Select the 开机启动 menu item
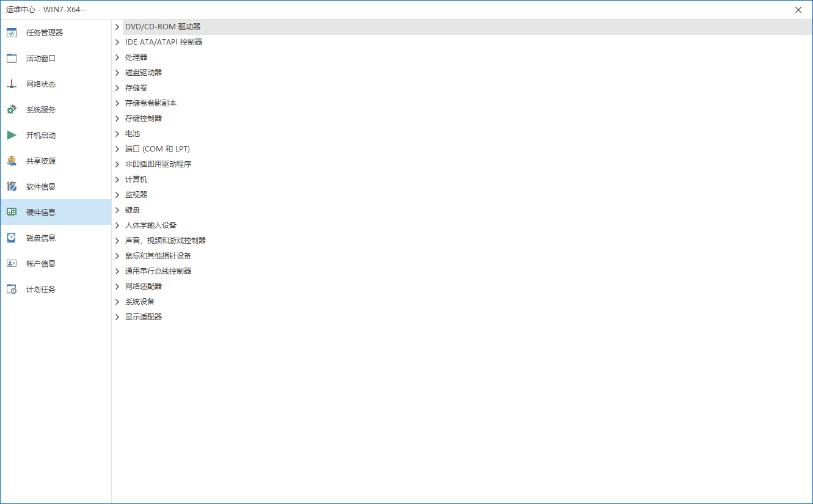 (56, 136)
